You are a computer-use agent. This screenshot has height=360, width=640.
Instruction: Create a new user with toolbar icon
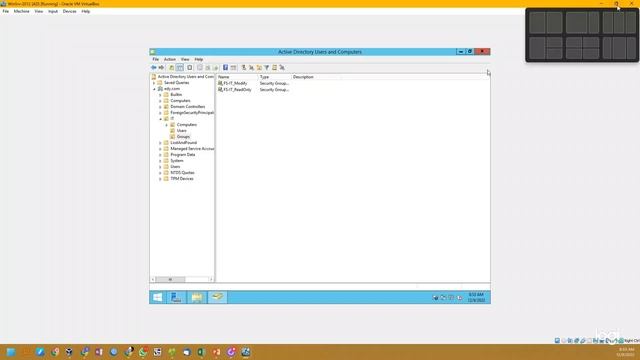(244, 67)
